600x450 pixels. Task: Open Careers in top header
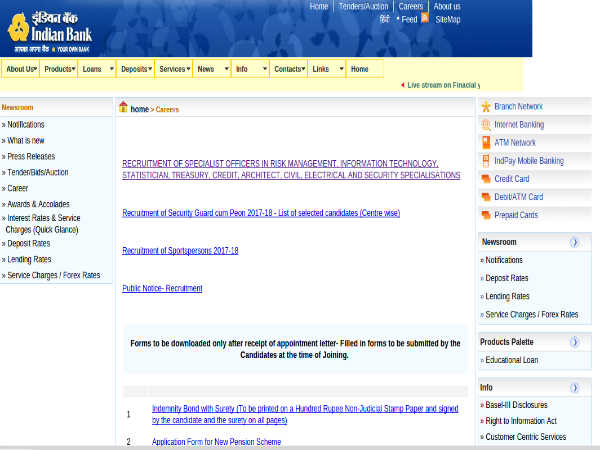point(411,6)
